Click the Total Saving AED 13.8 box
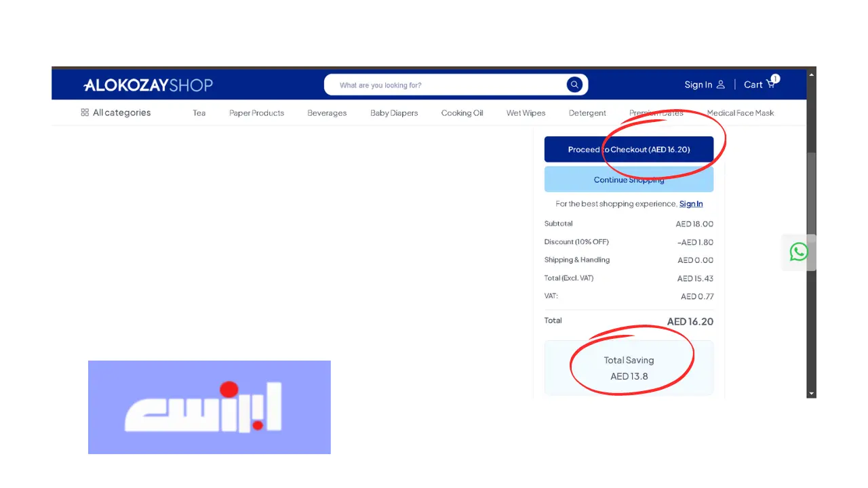The height and width of the screenshot is (488, 868). 629,368
